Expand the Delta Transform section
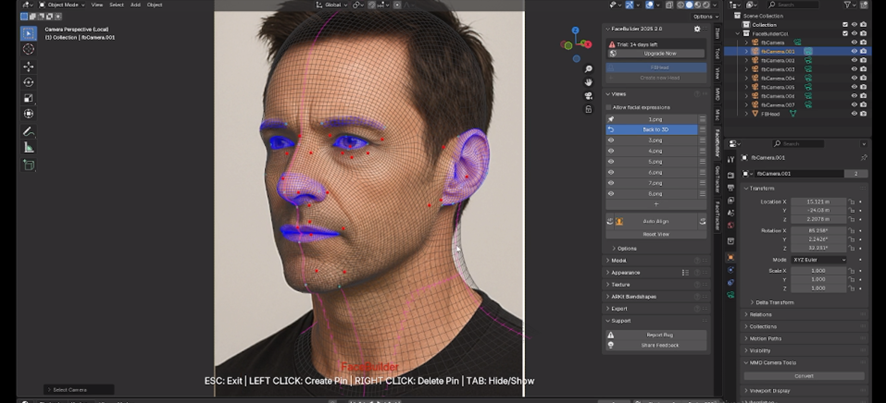Image resolution: width=886 pixels, height=403 pixels. tap(775, 302)
